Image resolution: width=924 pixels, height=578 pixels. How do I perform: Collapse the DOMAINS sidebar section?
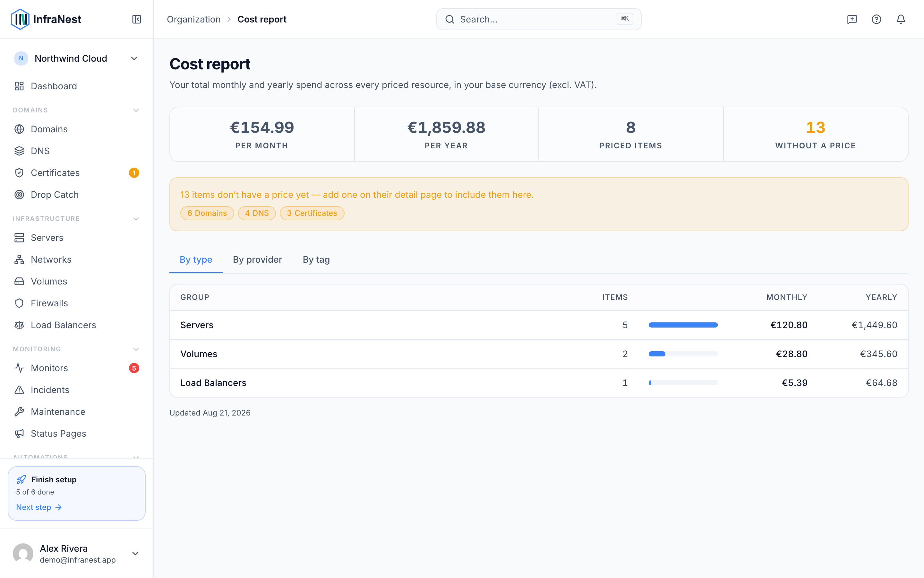[135, 110]
